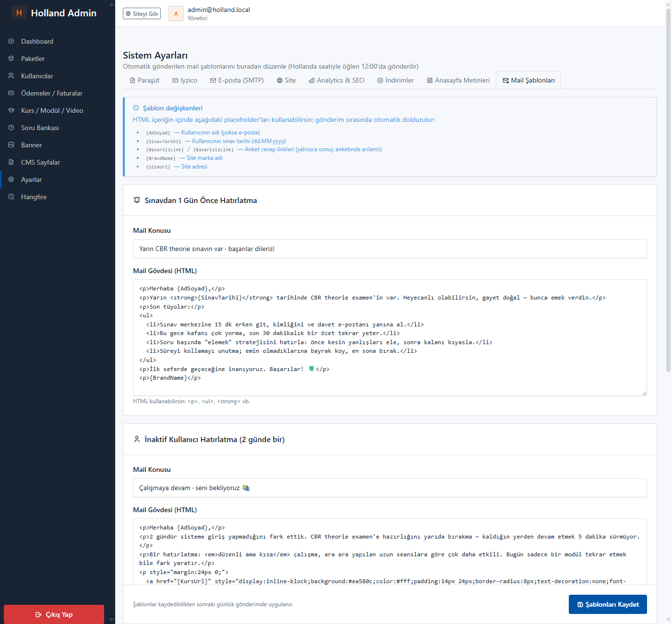The image size is (672, 624).
Task: Go to Dashboard in sidebar
Action: [58, 41]
